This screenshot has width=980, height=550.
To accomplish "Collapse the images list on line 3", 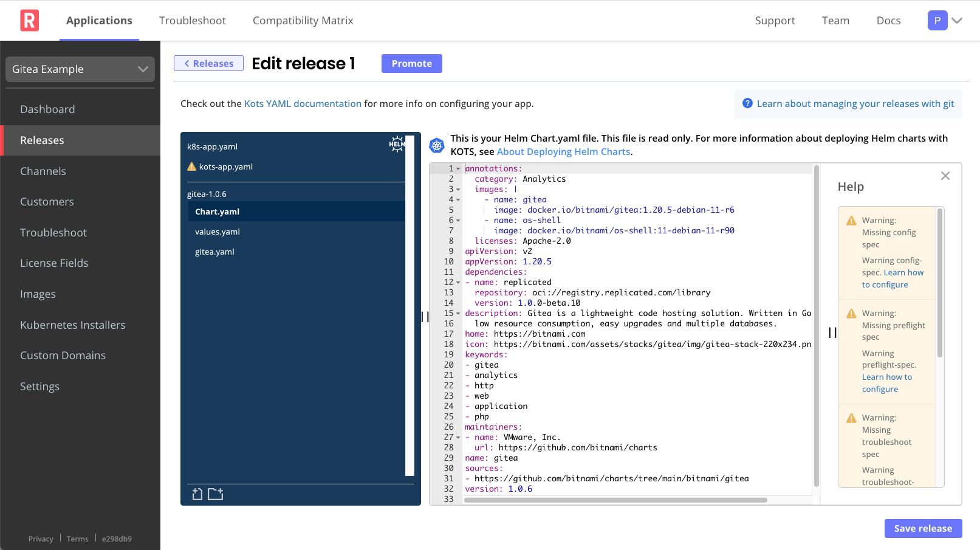I will coord(458,189).
